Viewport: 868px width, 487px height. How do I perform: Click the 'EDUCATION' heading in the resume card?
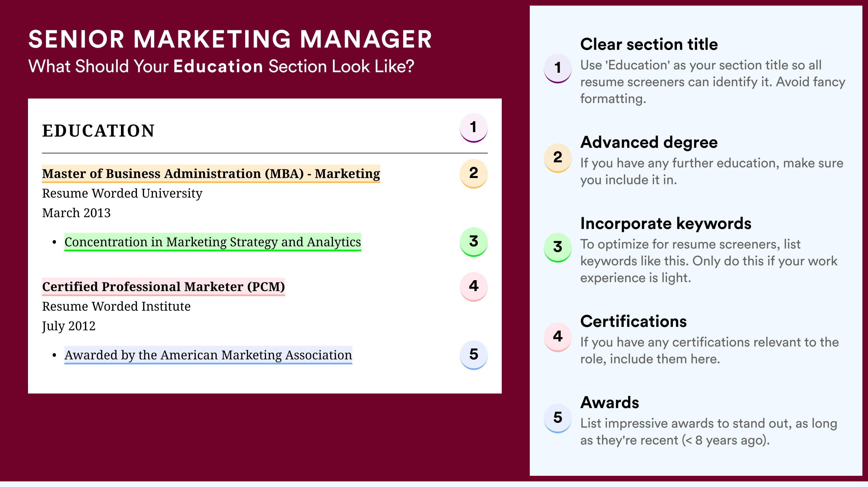pos(98,131)
